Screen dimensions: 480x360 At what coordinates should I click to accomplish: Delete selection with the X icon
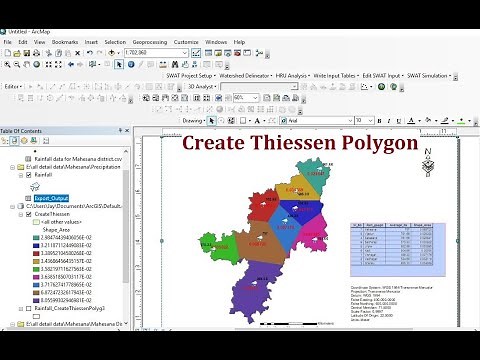click(x=77, y=53)
